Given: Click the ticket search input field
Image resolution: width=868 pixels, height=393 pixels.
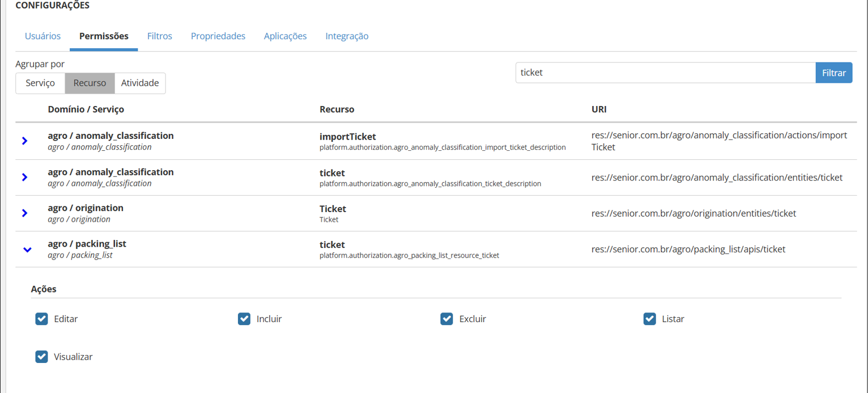Looking at the screenshot, I should click(x=665, y=73).
